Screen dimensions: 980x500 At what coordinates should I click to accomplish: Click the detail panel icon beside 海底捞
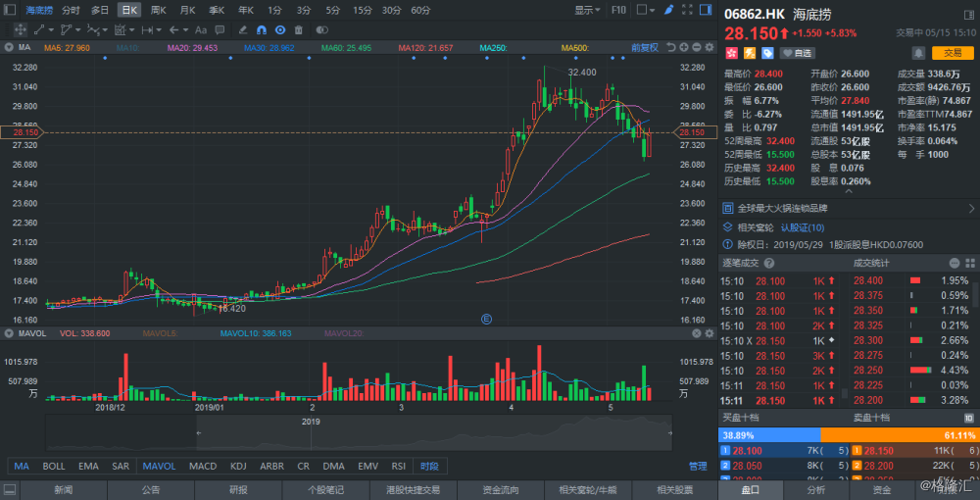click(969, 13)
